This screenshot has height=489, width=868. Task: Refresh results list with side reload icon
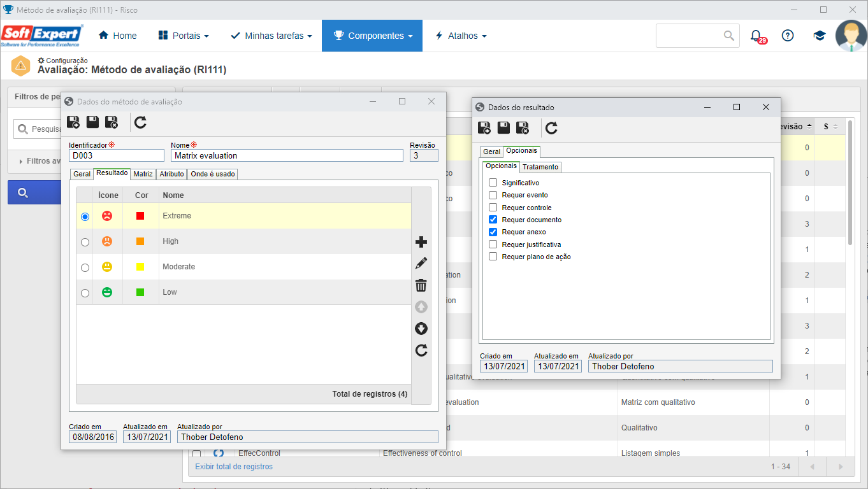coord(421,350)
